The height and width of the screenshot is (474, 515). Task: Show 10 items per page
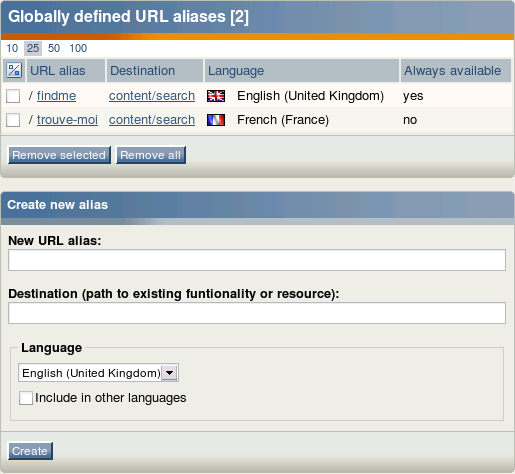pyautogui.click(x=12, y=48)
